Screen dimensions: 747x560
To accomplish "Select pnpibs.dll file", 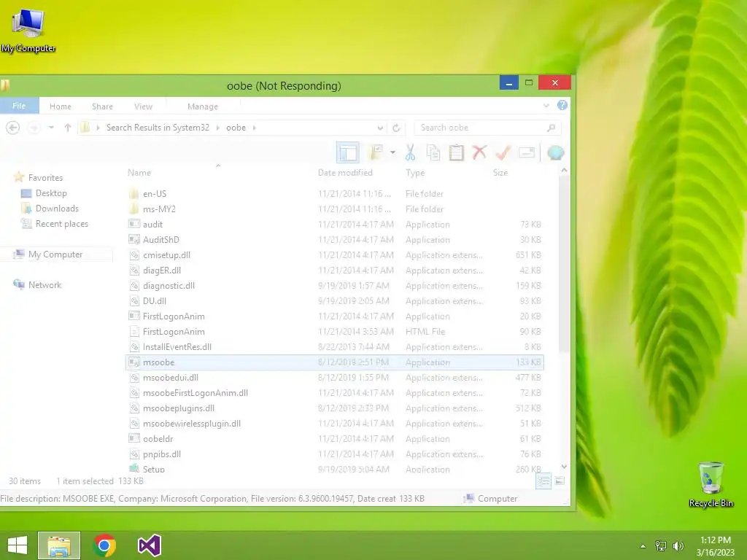I will click(x=334, y=454).
